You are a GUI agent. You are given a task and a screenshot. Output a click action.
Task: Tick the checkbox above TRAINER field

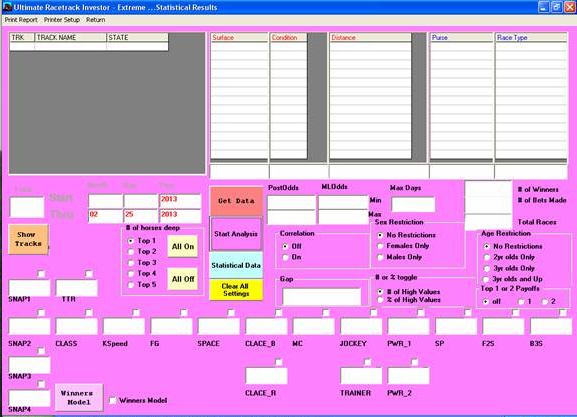367,362
